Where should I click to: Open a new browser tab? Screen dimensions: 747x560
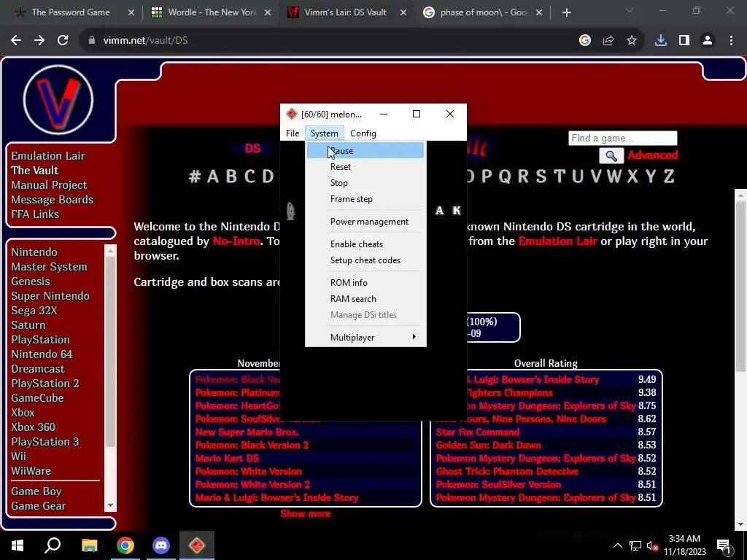[566, 12]
